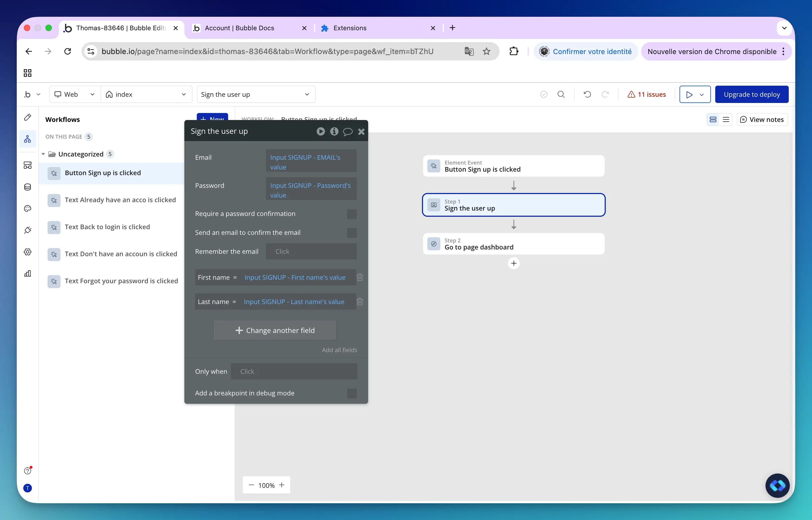This screenshot has height=520, width=812.
Task: Open the Bubble logo menu dropdown
Action: pos(32,95)
